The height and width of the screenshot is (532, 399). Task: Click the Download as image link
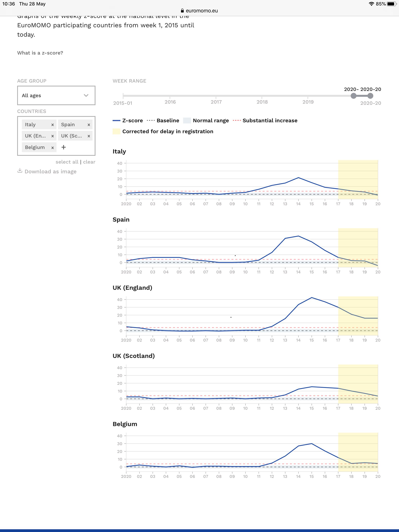50,172
